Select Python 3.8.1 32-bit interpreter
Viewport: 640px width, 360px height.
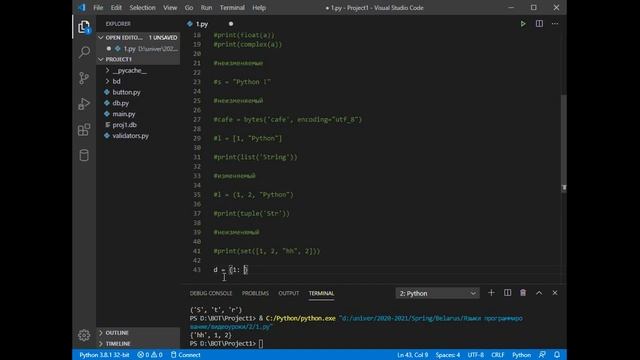click(104, 355)
